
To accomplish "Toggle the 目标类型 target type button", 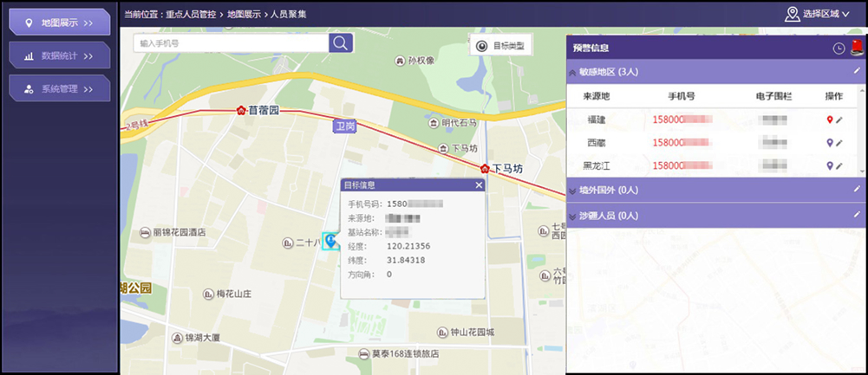I will click(x=502, y=46).
